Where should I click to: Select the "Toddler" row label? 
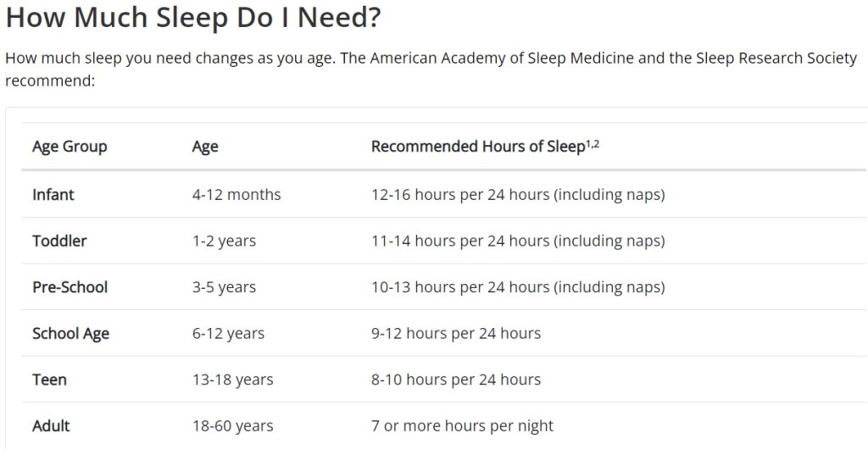tap(59, 241)
